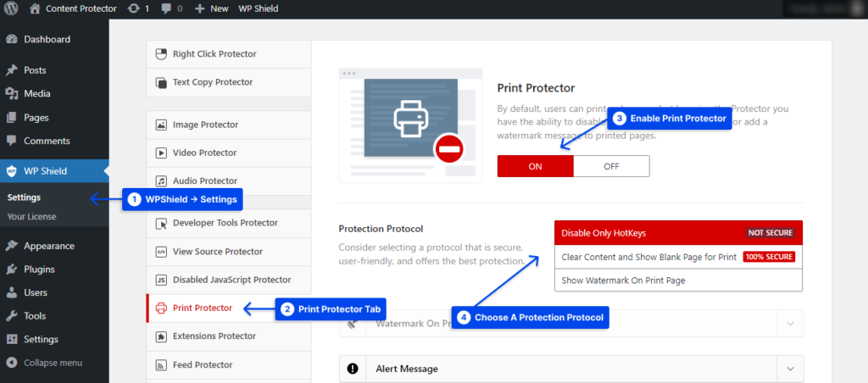Click the Feed Protector RSS icon
Screen dimensions: 868x383
pos(161,365)
